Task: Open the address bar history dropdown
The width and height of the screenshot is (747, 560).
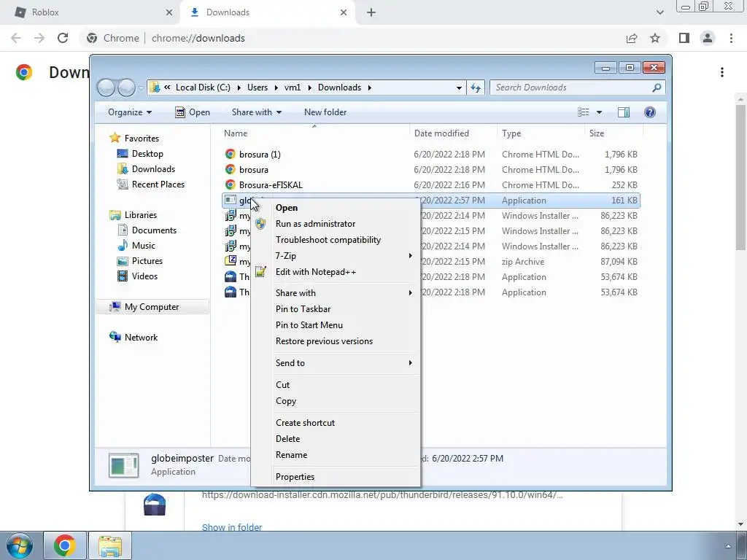Action: click(x=459, y=87)
